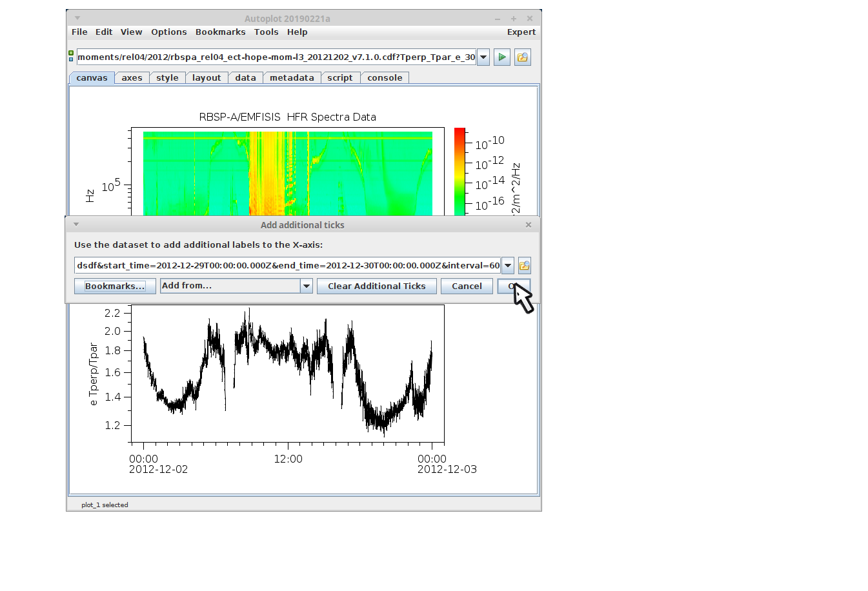Close the Add additional ticks dialog

click(x=529, y=225)
